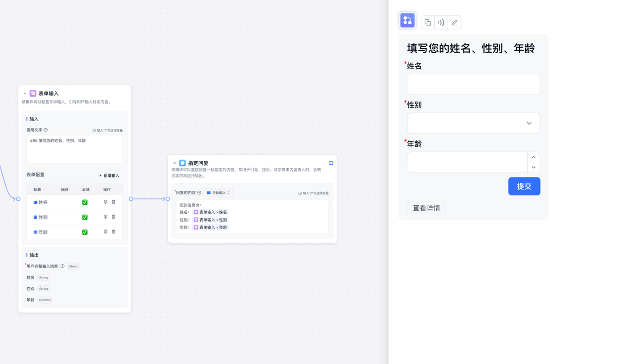Open the 性别 dropdown in the form
633x364 pixels.
point(473,123)
